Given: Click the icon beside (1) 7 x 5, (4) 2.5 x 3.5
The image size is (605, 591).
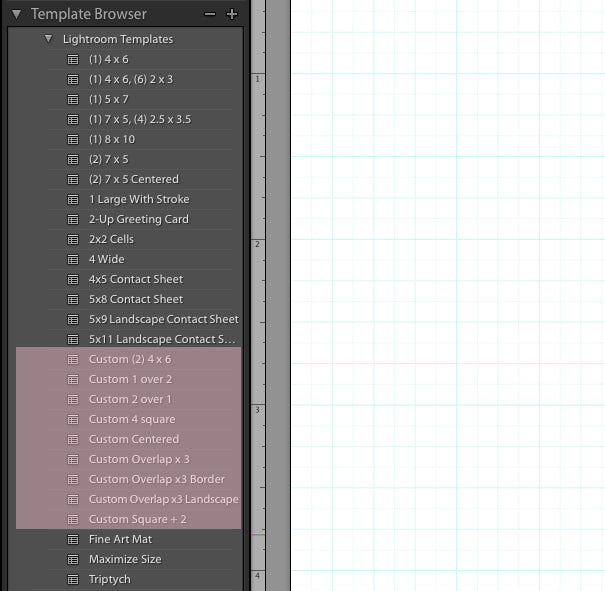Looking at the screenshot, I should pyautogui.click(x=73, y=120).
